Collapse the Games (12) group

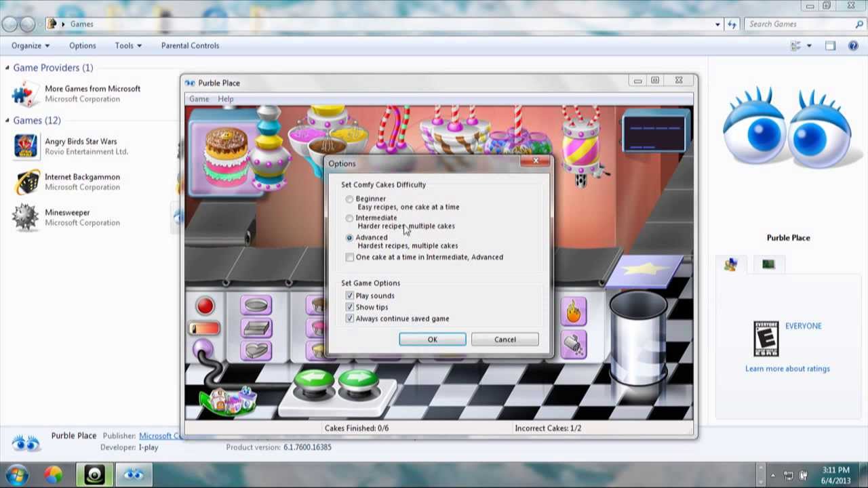click(x=7, y=121)
